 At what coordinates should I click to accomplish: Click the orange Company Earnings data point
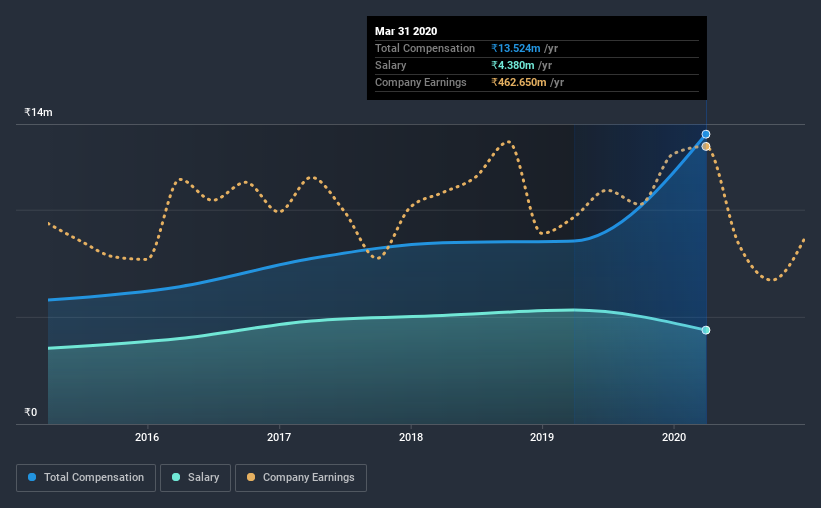click(x=706, y=146)
